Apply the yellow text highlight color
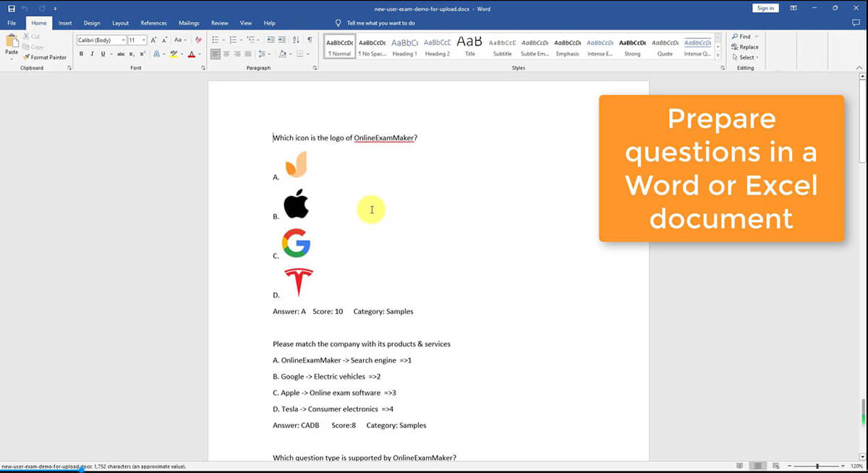868x473 pixels. [174, 54]
